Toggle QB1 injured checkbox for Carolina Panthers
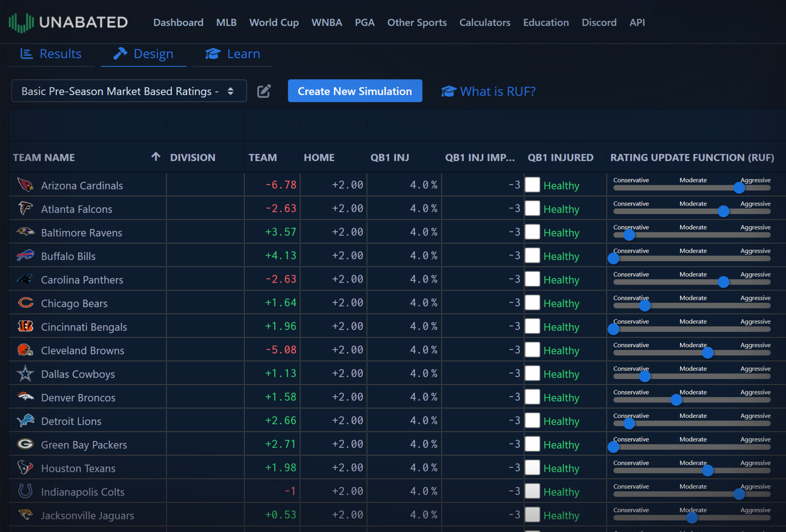The height and width of the screenshot is (532, 786). tap(532, 279)
